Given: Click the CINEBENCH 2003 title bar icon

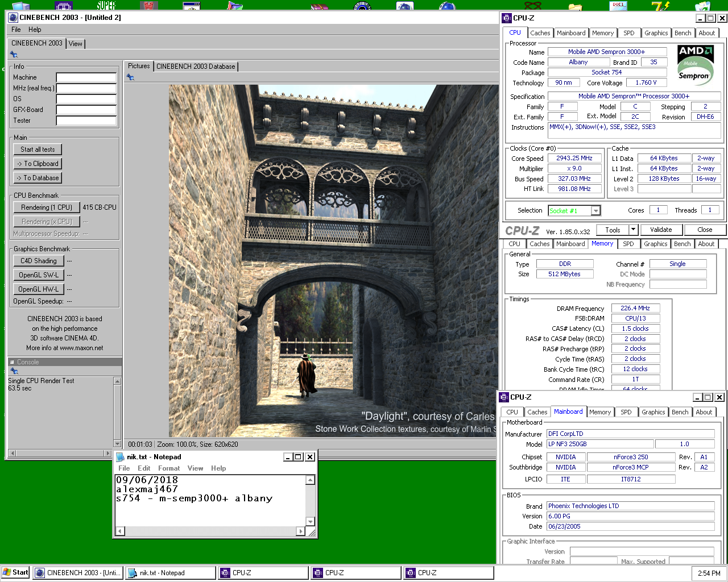Looking at the screenshot, I should tap(13, 17).
